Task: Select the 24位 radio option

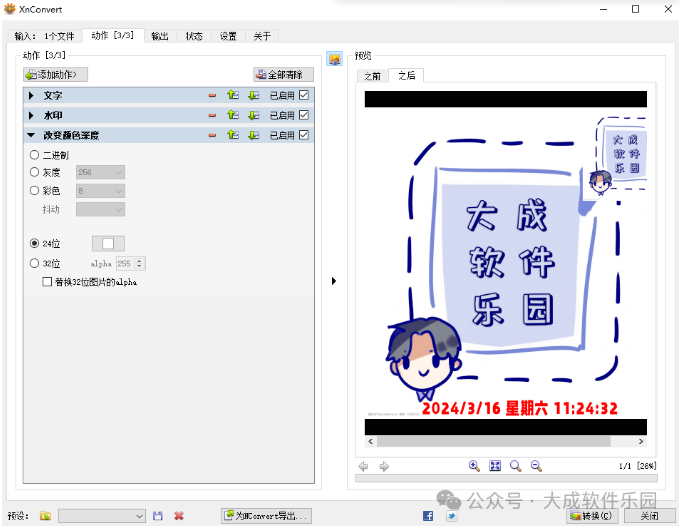Action: pyautogui.click(x=34, y=243)
